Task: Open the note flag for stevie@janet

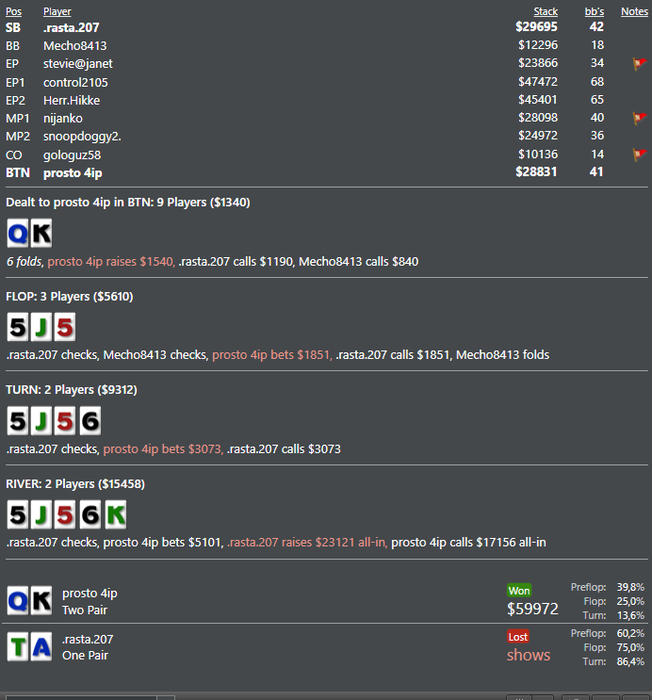Action: coord(639,64)
